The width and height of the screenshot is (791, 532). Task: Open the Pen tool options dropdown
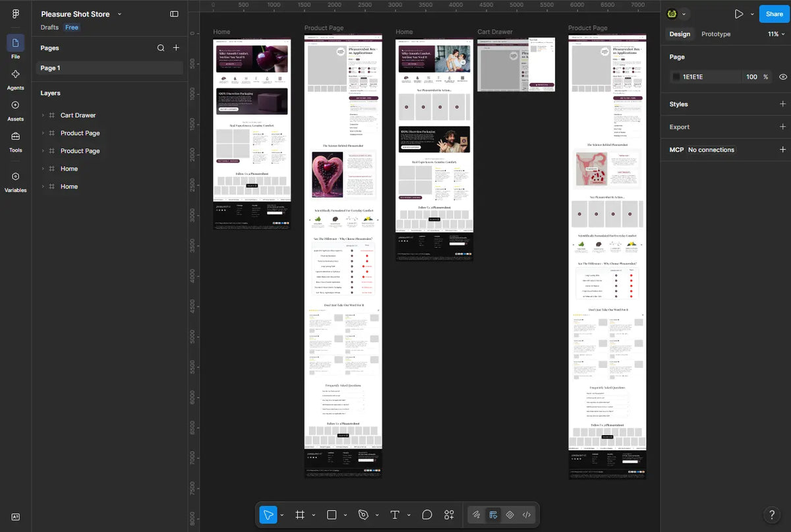coord(377,515)
